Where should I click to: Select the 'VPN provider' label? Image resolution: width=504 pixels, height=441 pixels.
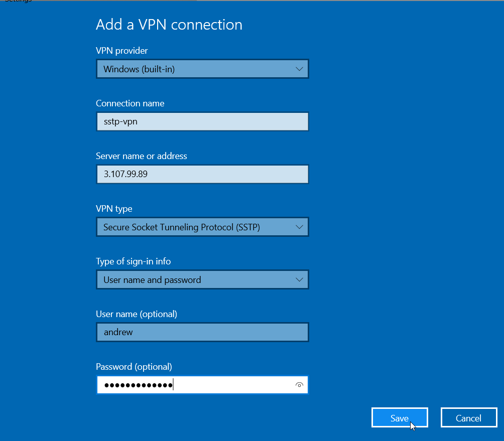[x=122, y=51]
